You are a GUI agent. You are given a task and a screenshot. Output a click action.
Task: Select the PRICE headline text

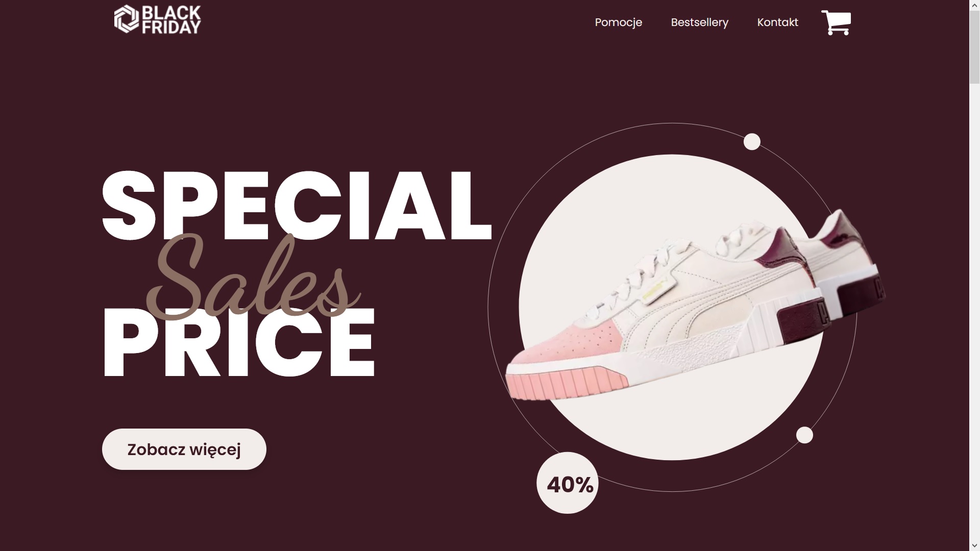tap(238, 342)
